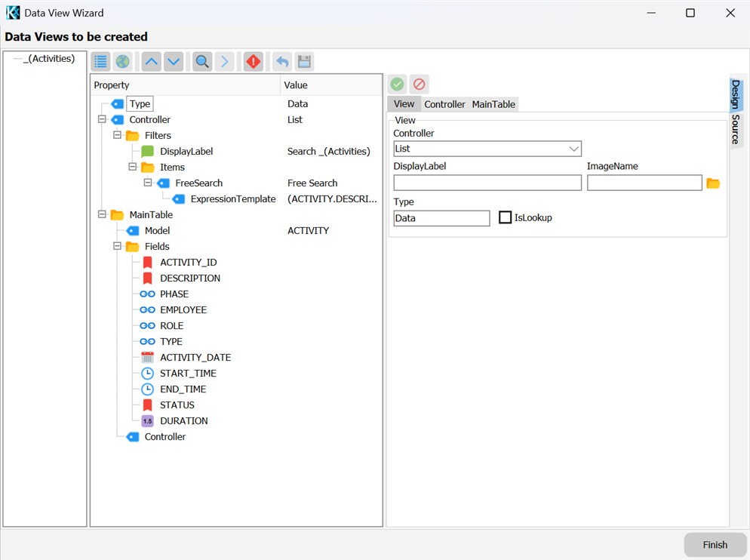Viewport: 750px width, 560px height.
Task: Collapse the MainTable node
Action: (x=102, y=214)
